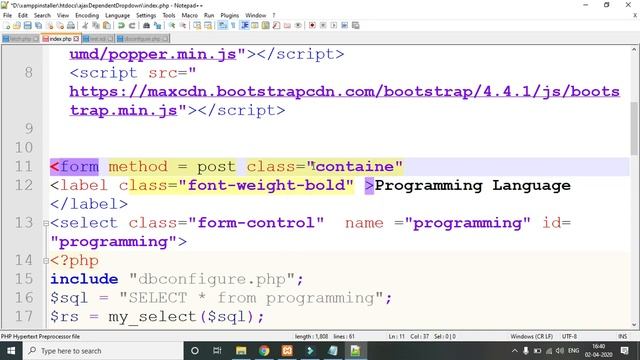Open the Windows Start button

coord(11,351)
